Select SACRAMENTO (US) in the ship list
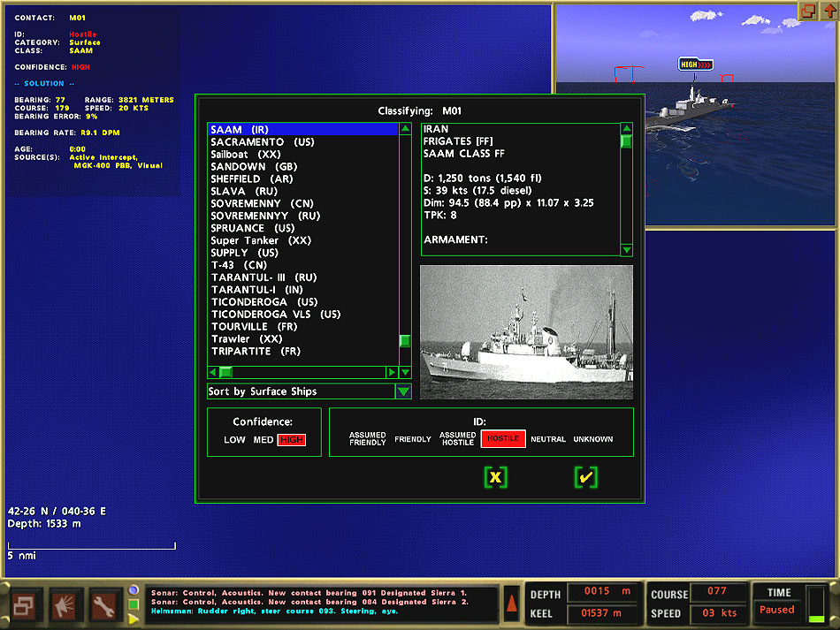The width and height of the screenshot is (840, 630). coord(302,142)
